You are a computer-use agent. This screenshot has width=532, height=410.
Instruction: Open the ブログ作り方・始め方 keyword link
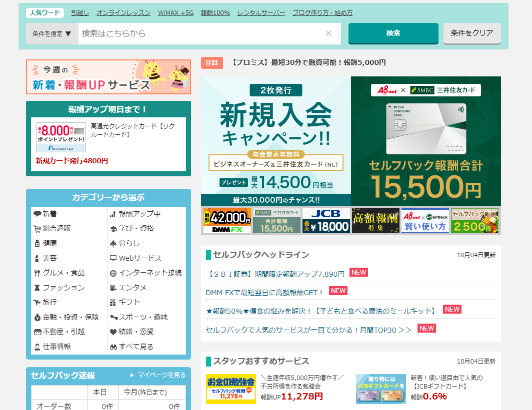pos(322,13)
